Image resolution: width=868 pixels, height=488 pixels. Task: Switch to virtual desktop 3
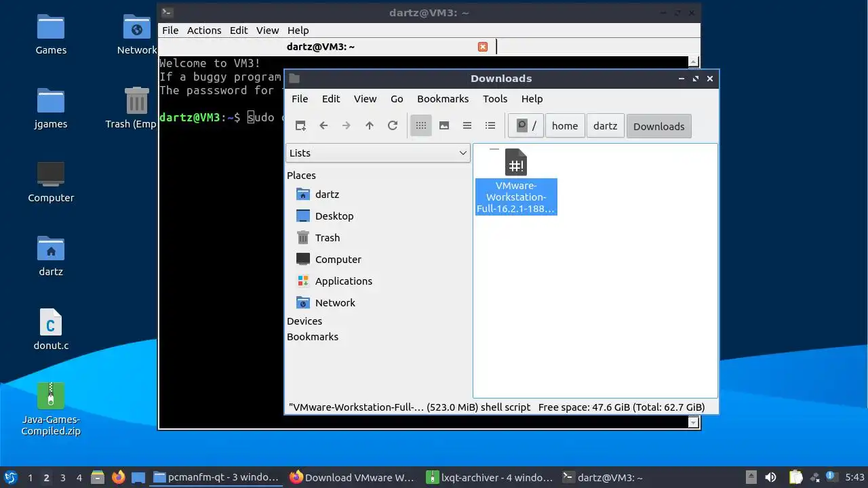coord(62,478)
